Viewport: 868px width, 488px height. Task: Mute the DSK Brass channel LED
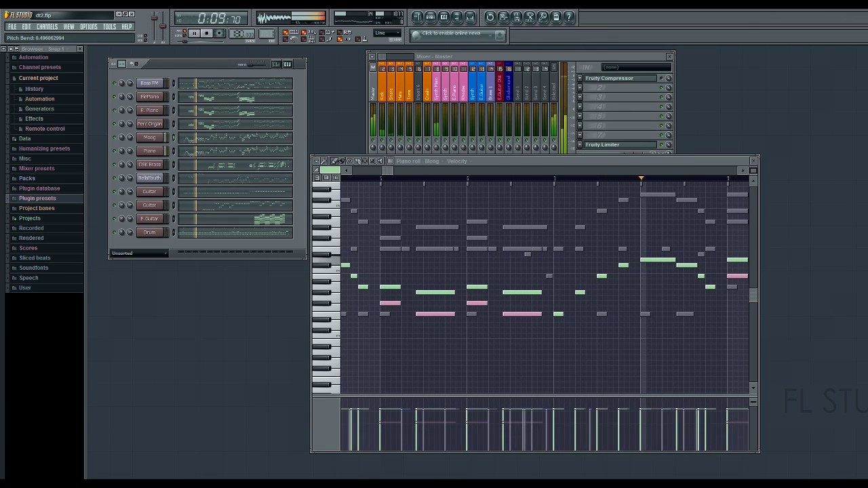point(114,165)
